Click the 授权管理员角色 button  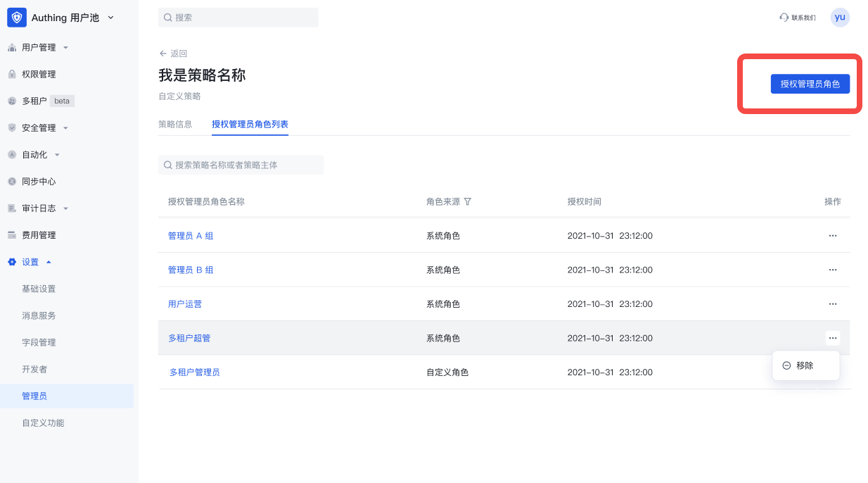(x=810, y=83)
